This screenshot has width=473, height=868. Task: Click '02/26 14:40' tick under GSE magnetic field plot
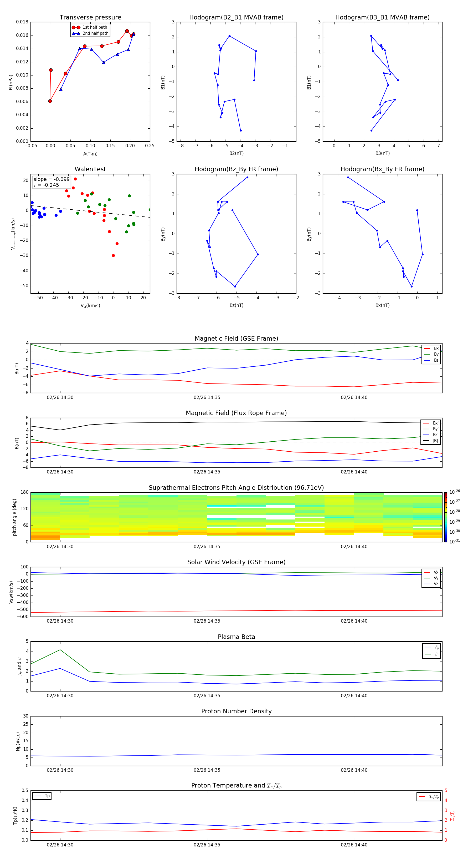click(x=354, y=398)
